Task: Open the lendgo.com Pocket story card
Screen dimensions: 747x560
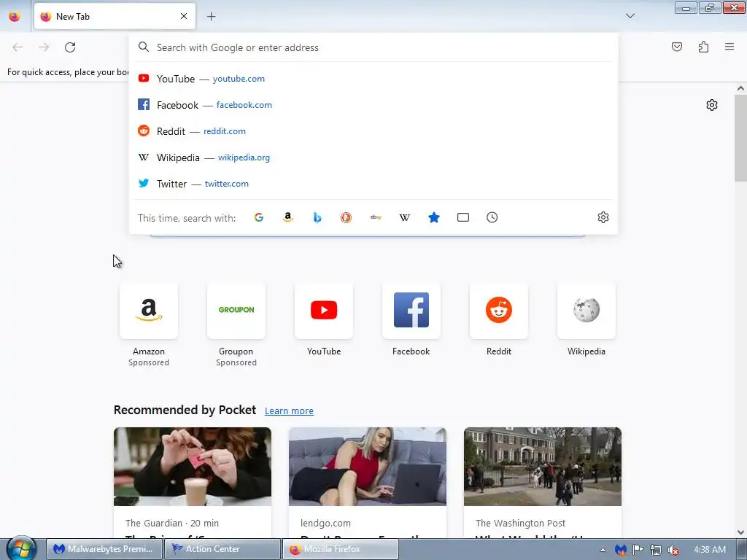Action: (368, 483)
